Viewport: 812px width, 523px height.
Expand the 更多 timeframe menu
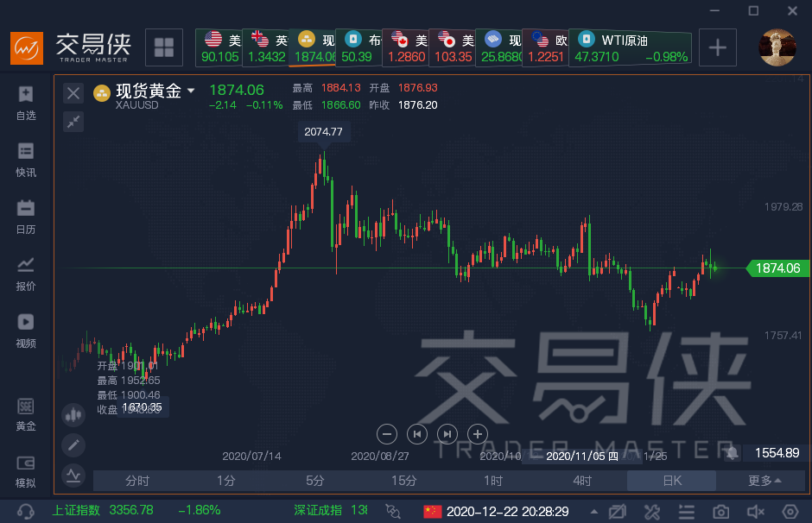coord(764,481)
